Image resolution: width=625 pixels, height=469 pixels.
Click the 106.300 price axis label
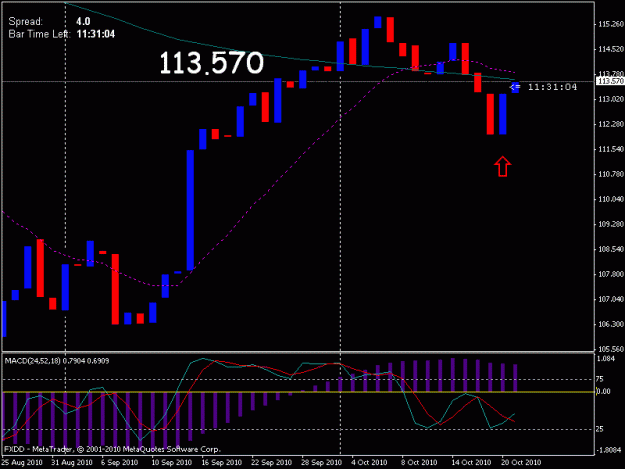611,324
